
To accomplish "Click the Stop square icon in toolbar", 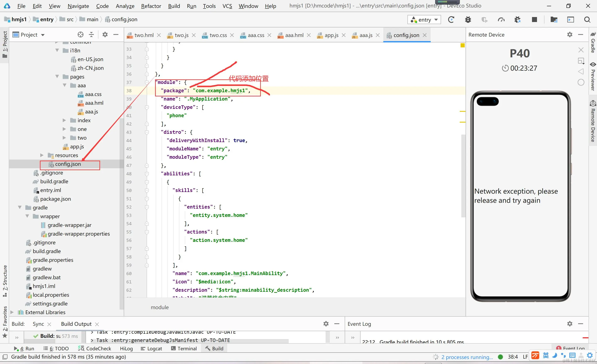I will [x=534, y=20].
